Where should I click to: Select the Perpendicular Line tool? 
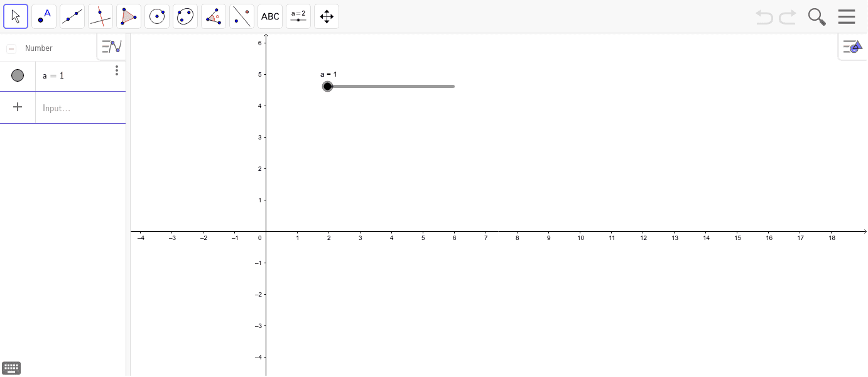tap(100, 16)
